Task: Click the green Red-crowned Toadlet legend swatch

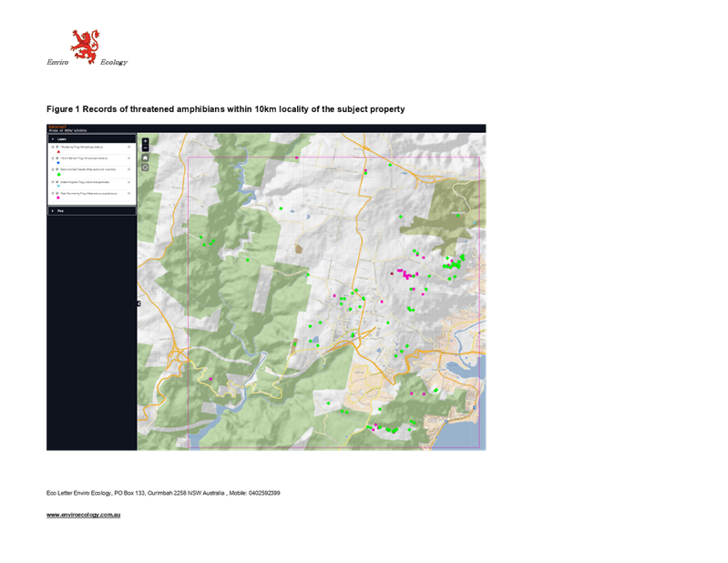Action: [x=59, y=175]
